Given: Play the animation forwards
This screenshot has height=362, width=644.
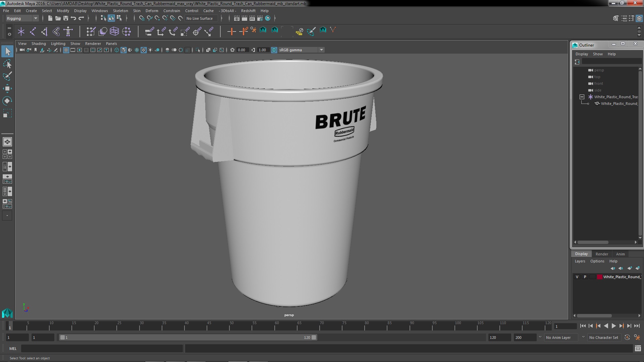Looking at the screenshot, I should tap(613, 326).
